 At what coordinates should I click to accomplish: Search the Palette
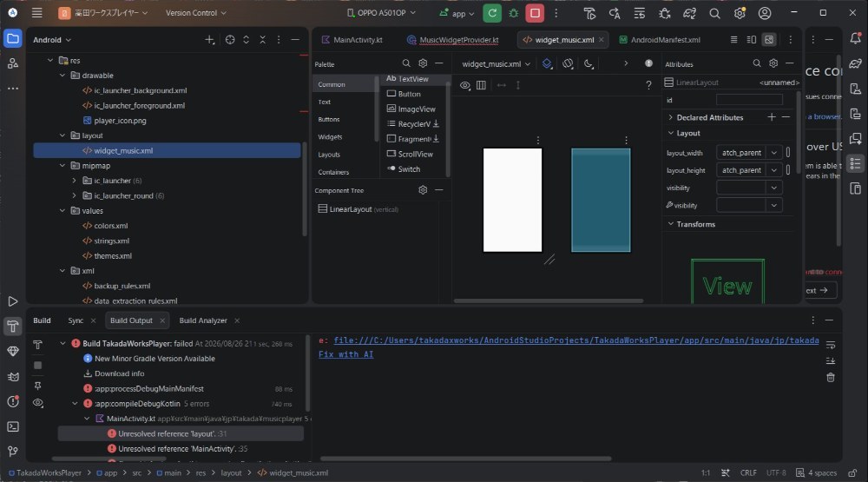(405, 63)
